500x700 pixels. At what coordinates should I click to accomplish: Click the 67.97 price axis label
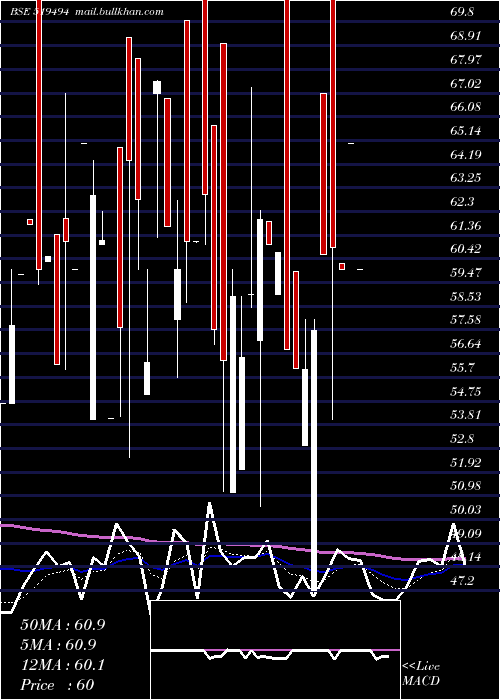coord(466,59)
